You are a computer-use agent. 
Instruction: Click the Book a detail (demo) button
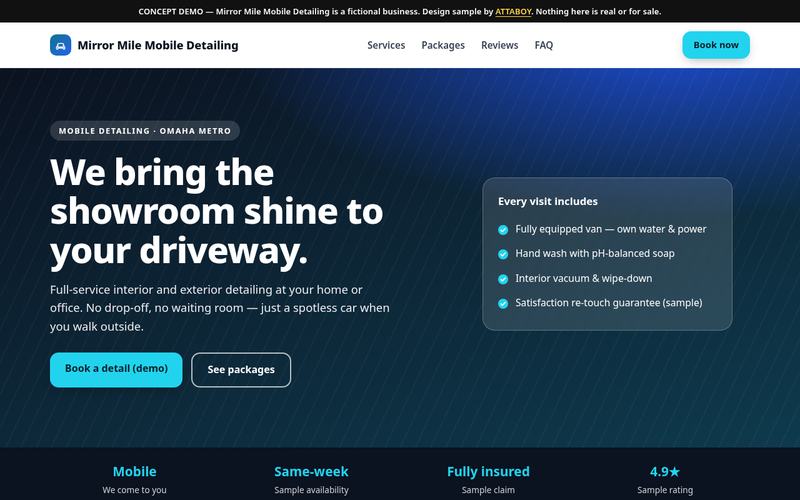116,369
